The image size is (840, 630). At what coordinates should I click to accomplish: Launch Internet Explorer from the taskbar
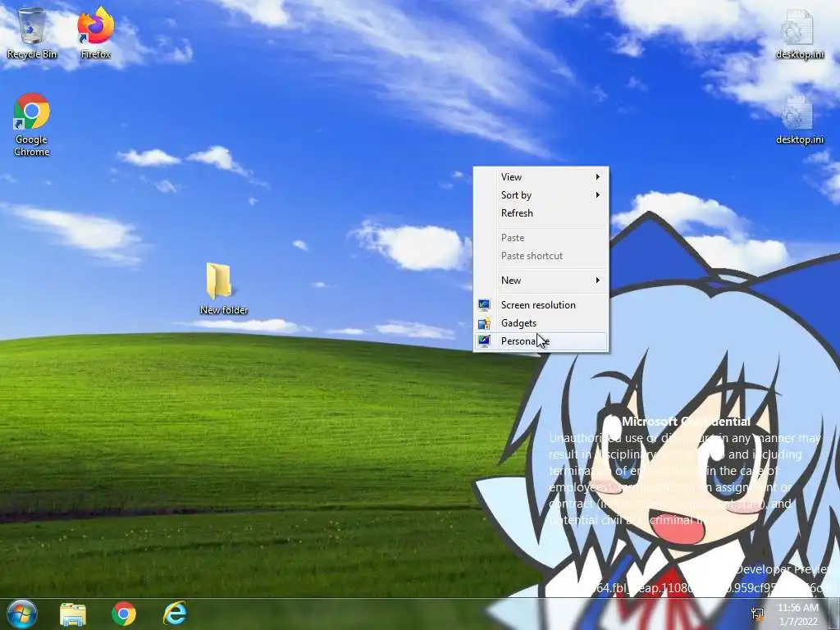(x=175, y=614)
